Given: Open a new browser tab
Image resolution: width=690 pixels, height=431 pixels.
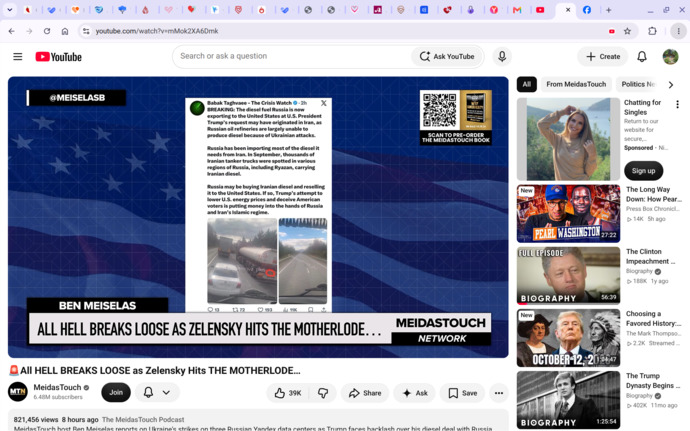Looking at the screenshot, I should [x=609, y=10].
